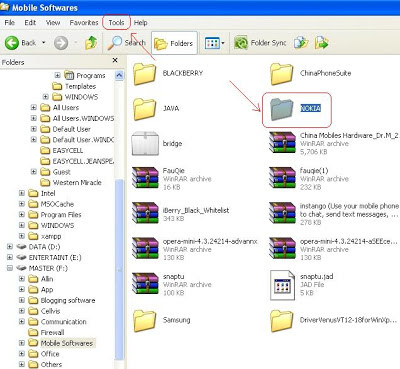Launch Folder Sync from toolbar
The image size is (400, 369).
point(260,43)
